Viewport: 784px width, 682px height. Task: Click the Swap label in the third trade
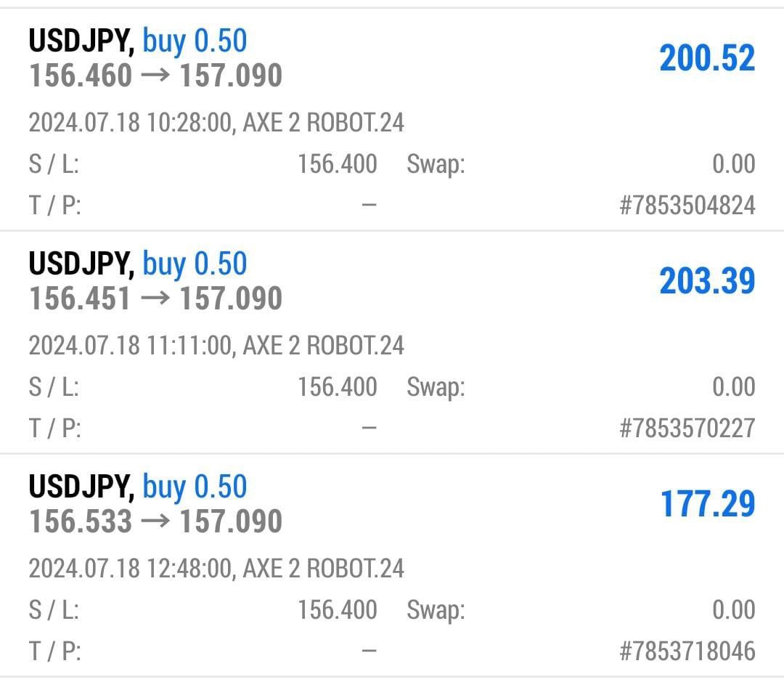coord(436,610)
